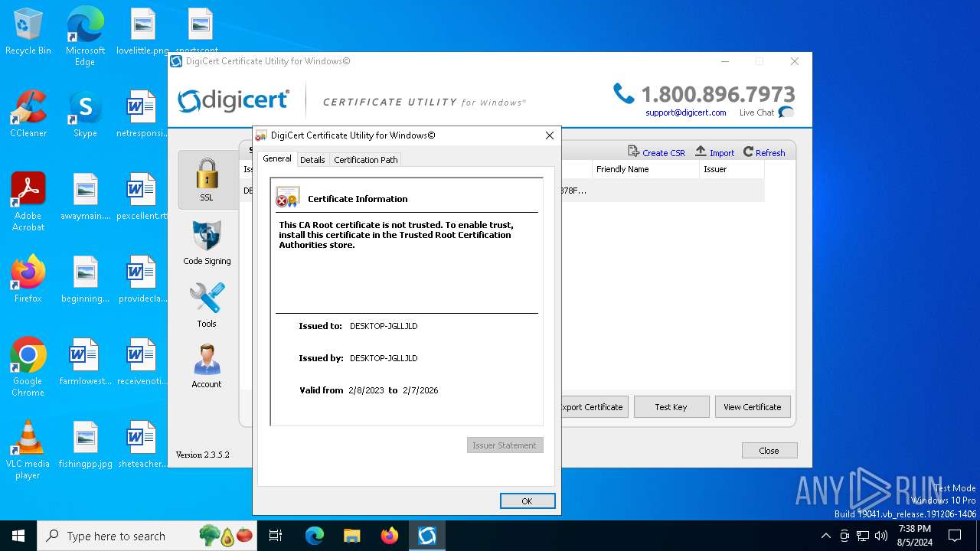Open the Tools section
Image resolution: width=980 pixels, height=551 pixels.
pos(207,305)
